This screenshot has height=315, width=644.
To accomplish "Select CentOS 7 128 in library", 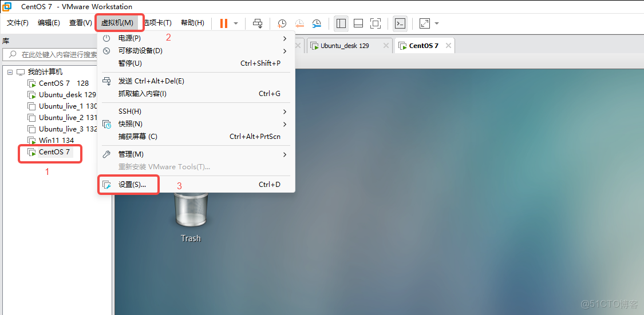I will 64,83.
